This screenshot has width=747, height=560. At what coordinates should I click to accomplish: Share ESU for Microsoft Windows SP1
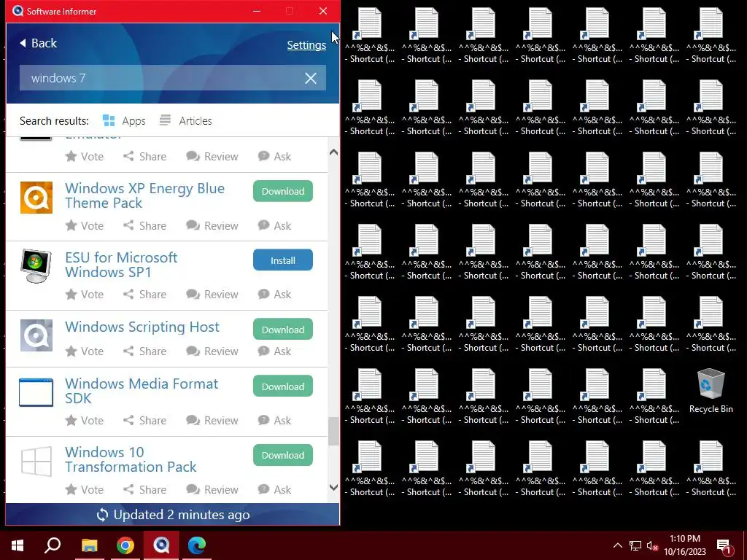pyautogui.click(x=145, y=295)
